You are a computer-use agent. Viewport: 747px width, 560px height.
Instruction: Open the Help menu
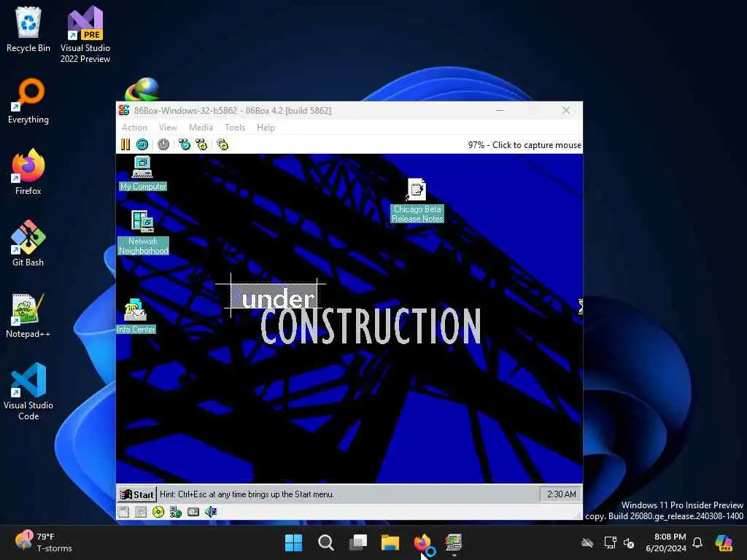pyautogui.click(x=266, y=128)
